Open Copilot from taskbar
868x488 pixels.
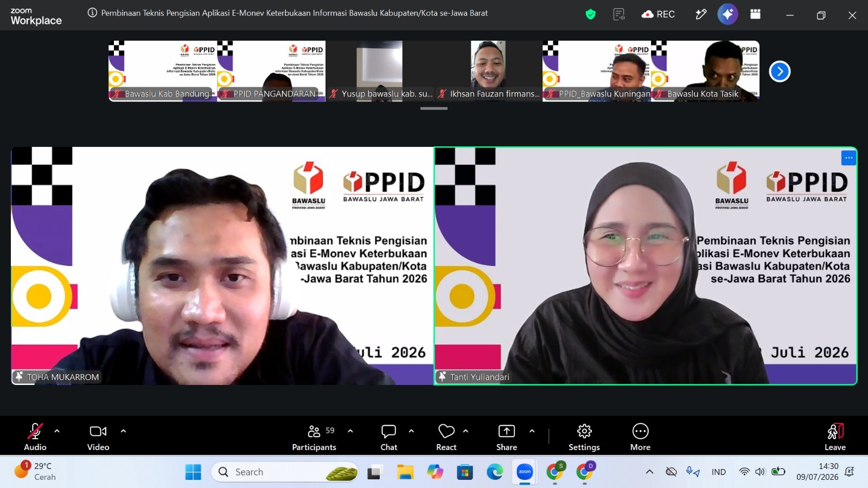click(x=435, y=472)
